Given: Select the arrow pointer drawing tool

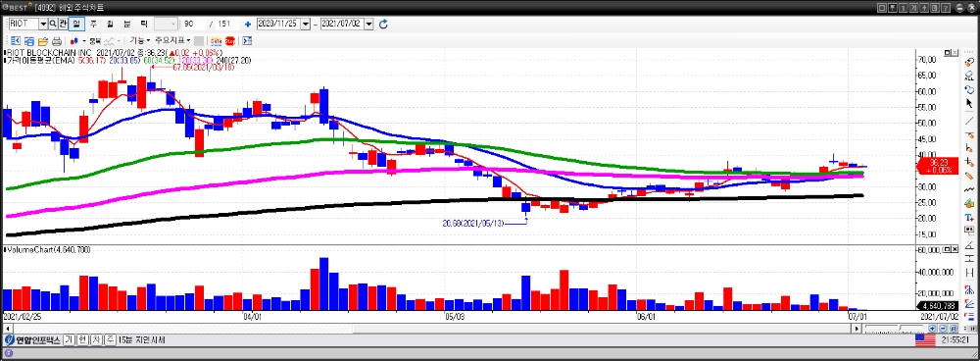Looking at the screenshot, I should 969,103.
